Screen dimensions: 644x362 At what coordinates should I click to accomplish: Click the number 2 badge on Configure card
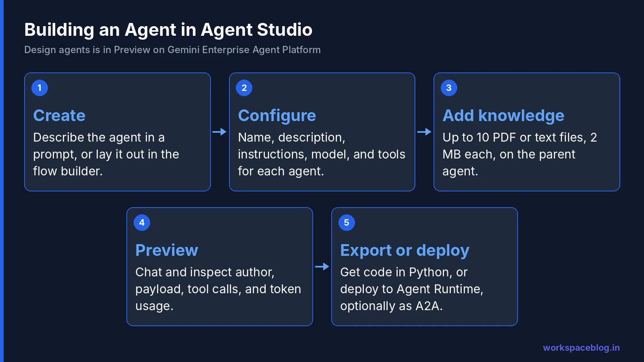pyautogui.click(x=244, y=88)
